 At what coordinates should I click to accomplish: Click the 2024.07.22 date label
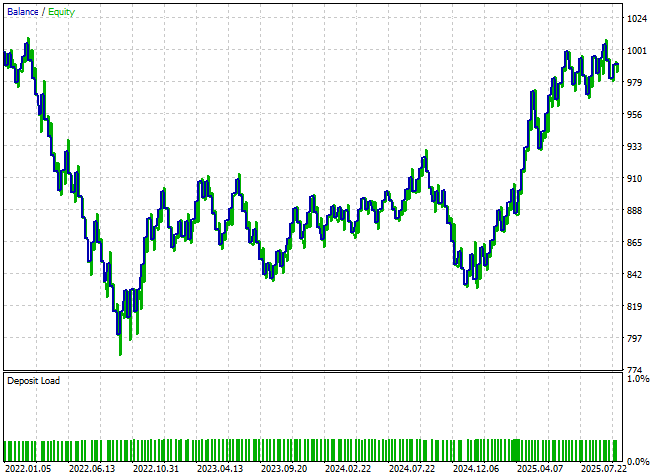412,469
